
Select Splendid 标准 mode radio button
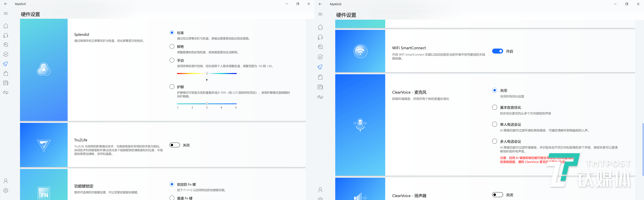click(172, 33)
